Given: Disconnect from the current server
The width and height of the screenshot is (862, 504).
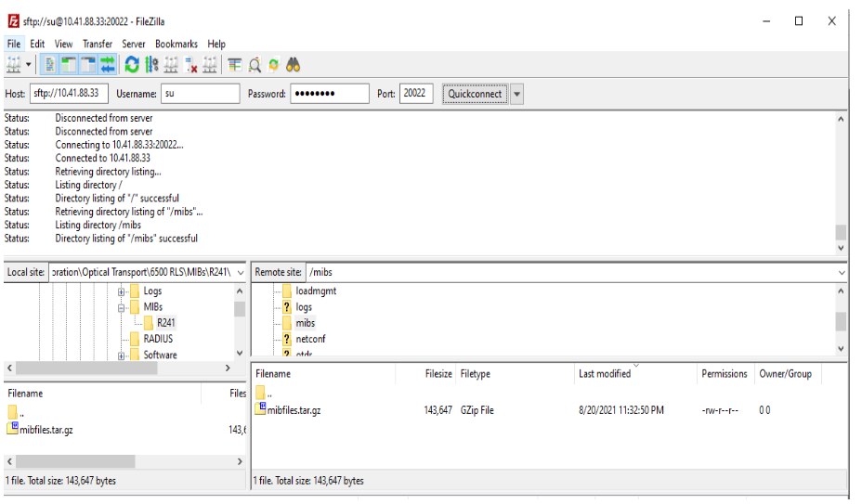Looking at the screenshot, I should point(190,65).
